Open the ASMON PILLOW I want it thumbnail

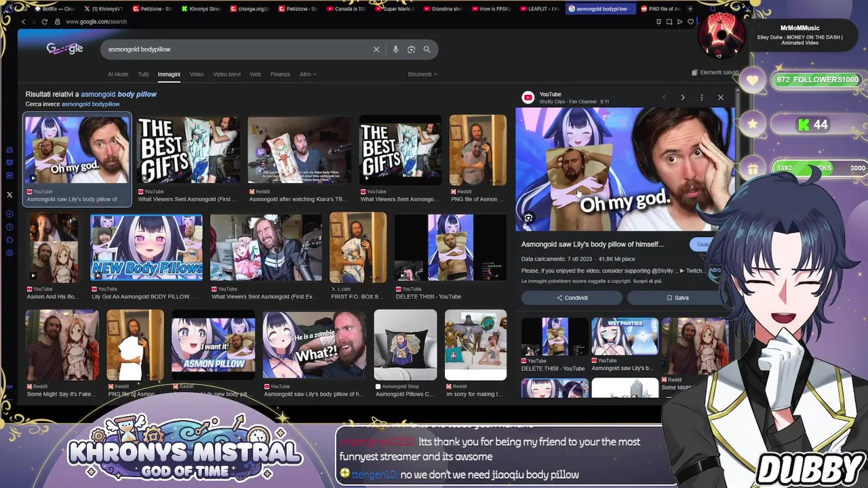coord(213,345)
